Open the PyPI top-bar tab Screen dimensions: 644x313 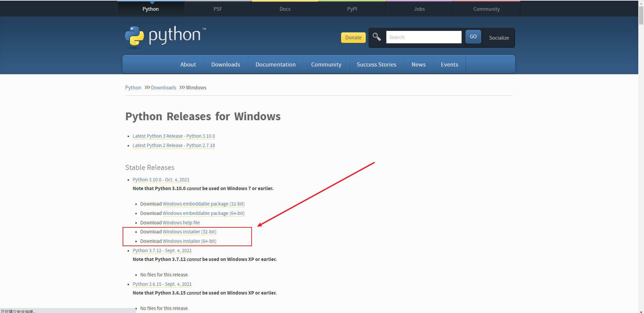pos(352,9)
